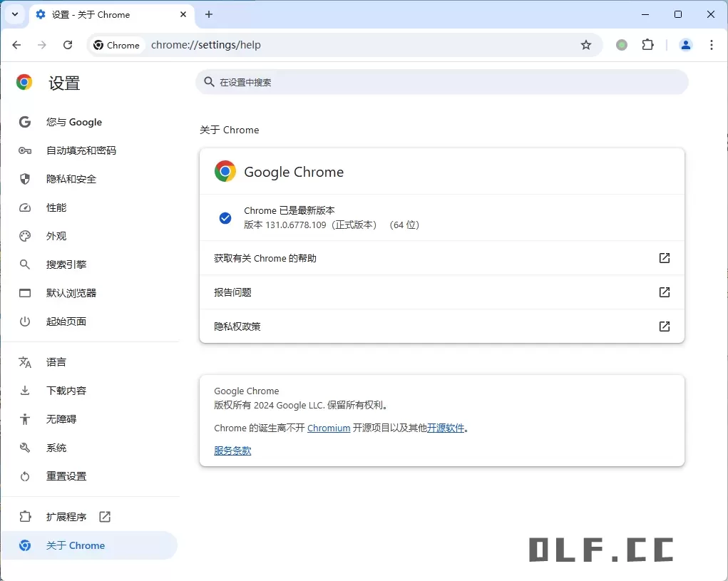
Task: Click the bookmark star icon
Action: tap(586, 45)
